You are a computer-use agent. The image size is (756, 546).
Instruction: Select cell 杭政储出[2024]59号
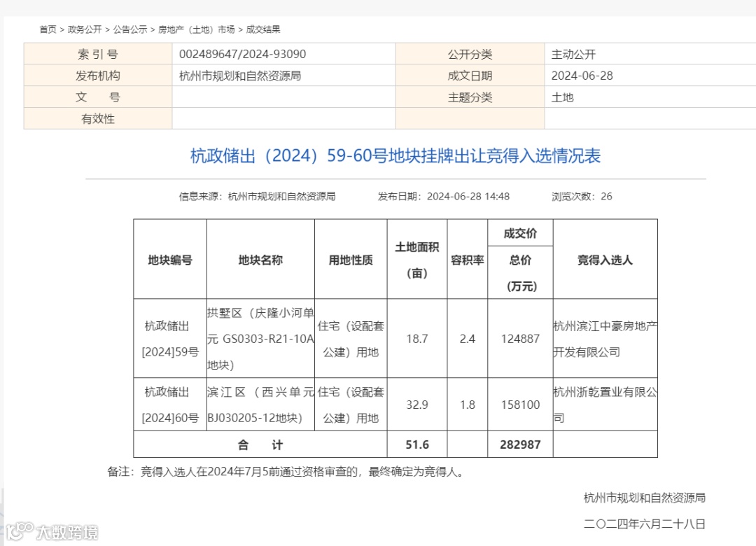170,339
